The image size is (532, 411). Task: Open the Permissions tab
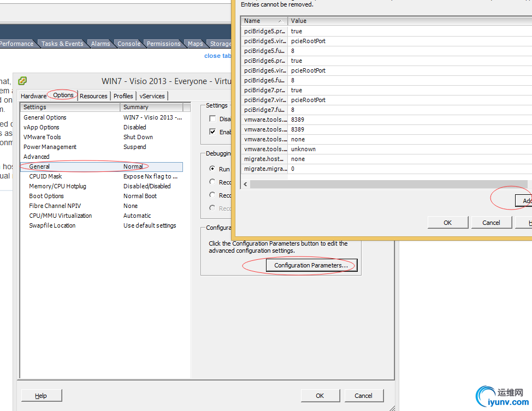(163, 44)
